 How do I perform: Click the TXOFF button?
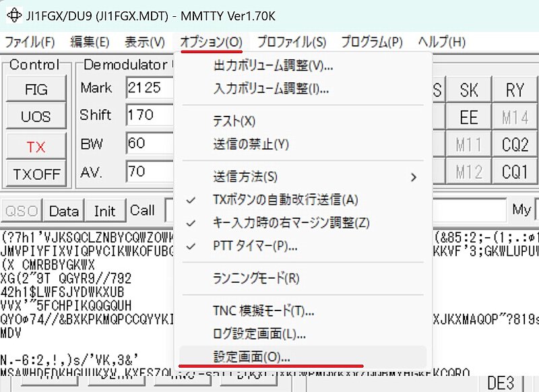click(x=36, y=174)
